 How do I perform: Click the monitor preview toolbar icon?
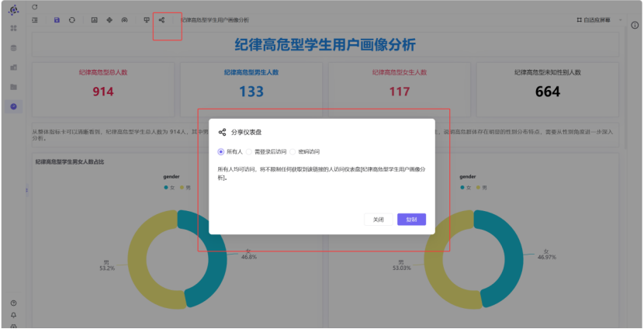click(147, 19)
